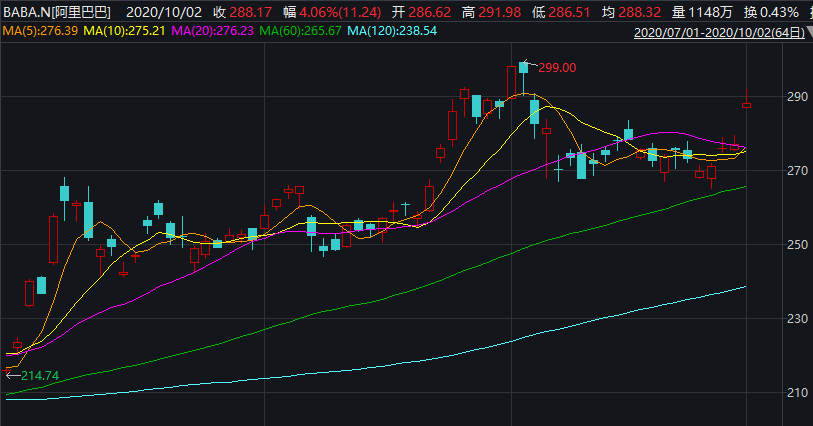Click the 299.00 high price marker
Screen dimensions: 813x426
click(557, 68)
